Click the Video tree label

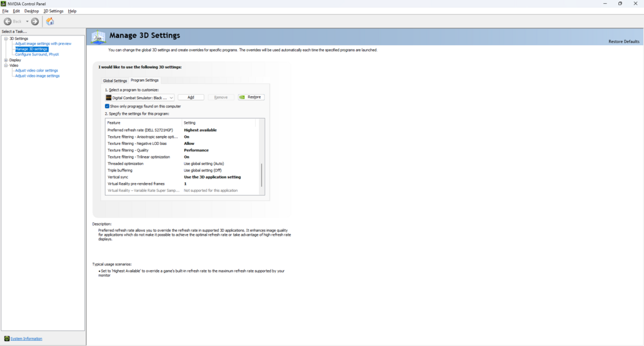[x=14, y=65]
